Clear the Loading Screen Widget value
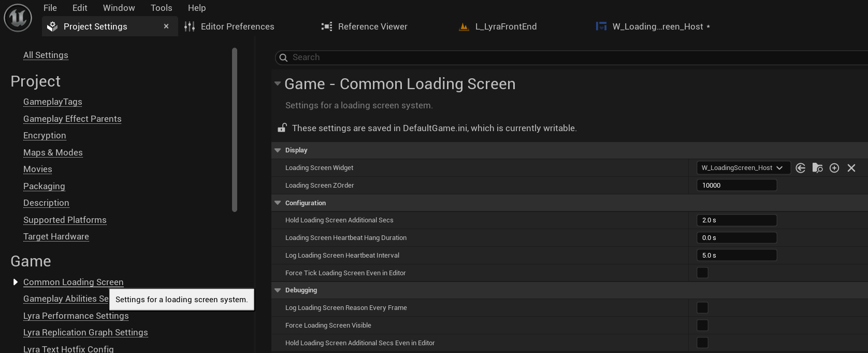The height and width of the screenshot is (353, 868). [x=851, y=168]
